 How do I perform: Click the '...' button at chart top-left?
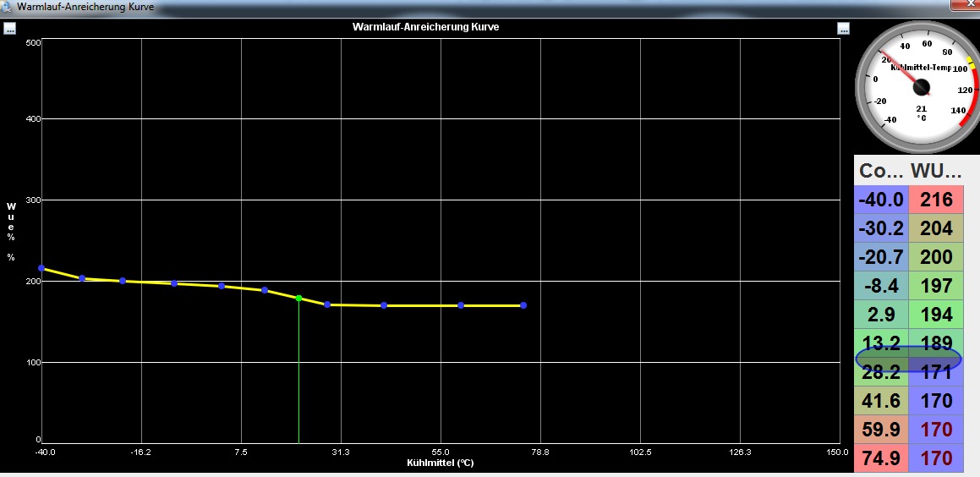[10, 28]
